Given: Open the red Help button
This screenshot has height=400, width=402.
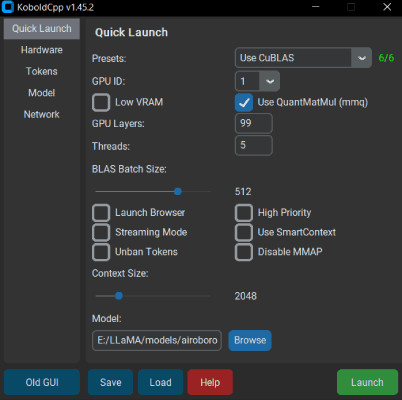Looking at the screenshot, I should (x=210, y=382).
